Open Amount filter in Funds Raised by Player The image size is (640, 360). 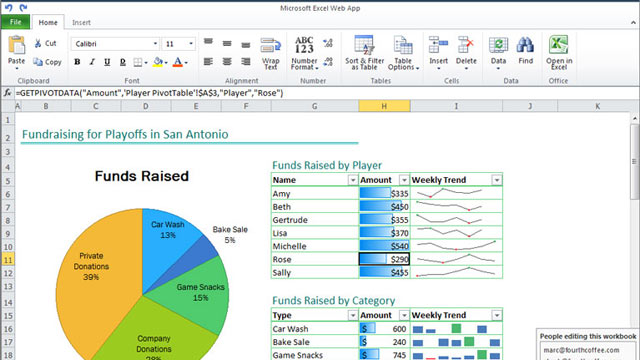pos(404,180)
